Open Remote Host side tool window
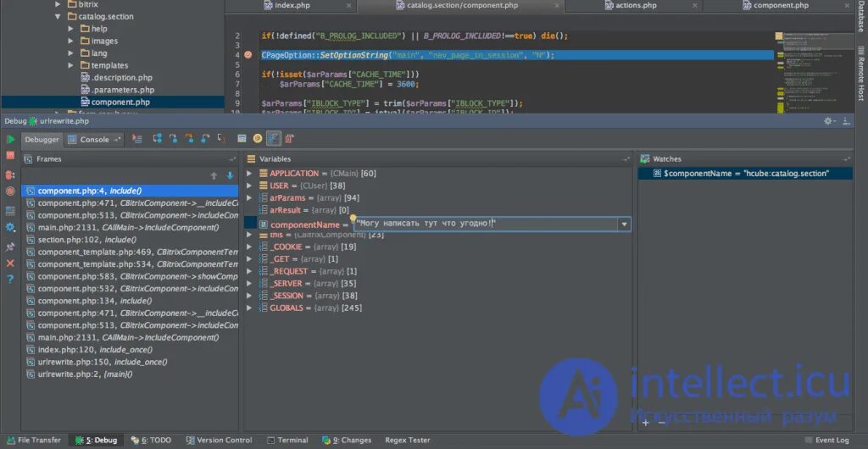This screenshot has height=449, width=868. pyautogui.click(x=861, y=73)
